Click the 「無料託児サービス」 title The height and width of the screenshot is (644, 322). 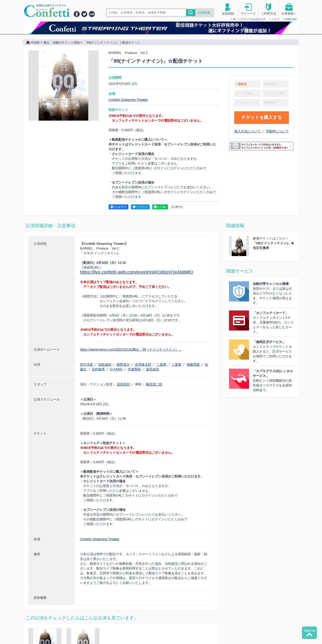coord(269,342)
